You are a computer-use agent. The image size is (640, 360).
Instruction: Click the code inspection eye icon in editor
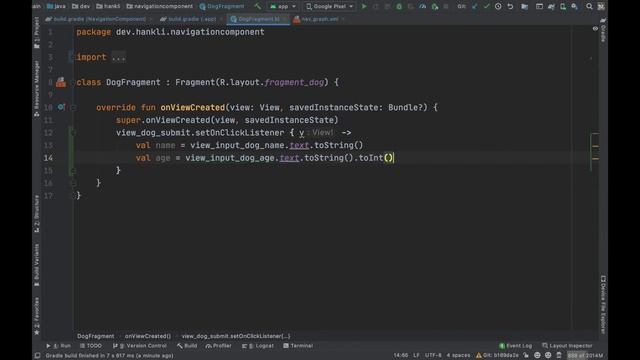(595, 29)
